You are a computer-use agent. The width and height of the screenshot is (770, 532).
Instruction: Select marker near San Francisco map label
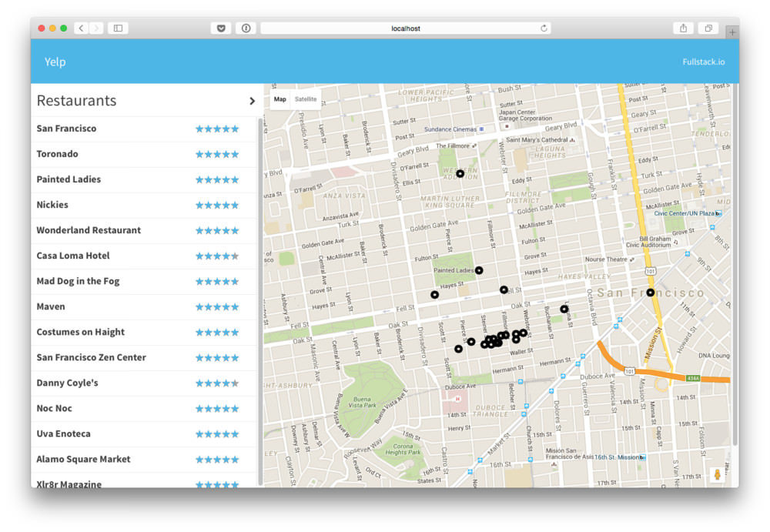[x=651, y=293]
